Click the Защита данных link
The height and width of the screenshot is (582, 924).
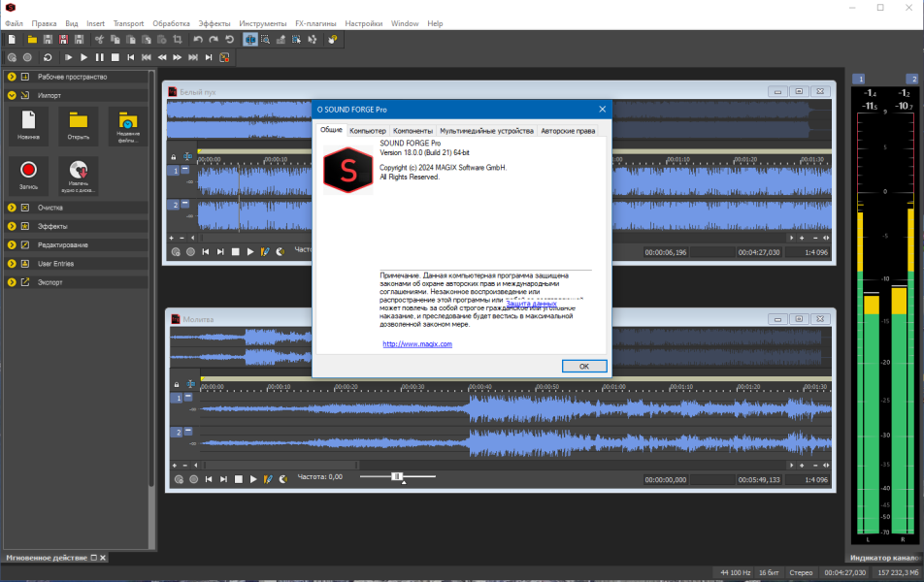coord(531,304)
